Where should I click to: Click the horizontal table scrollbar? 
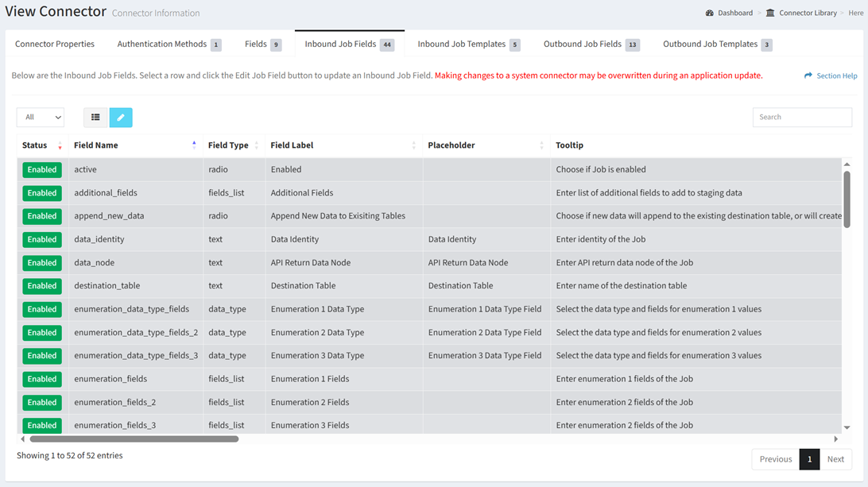[134, 439]
